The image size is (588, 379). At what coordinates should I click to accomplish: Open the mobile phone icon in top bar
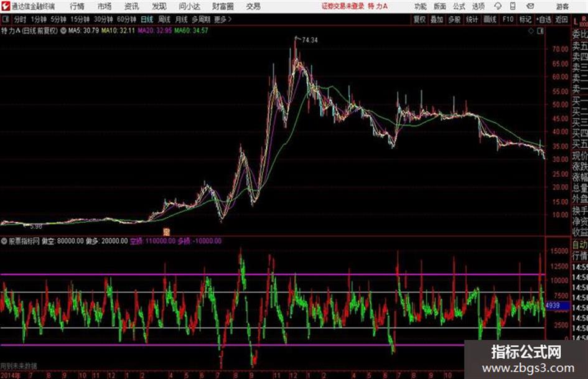pos(513,6)
